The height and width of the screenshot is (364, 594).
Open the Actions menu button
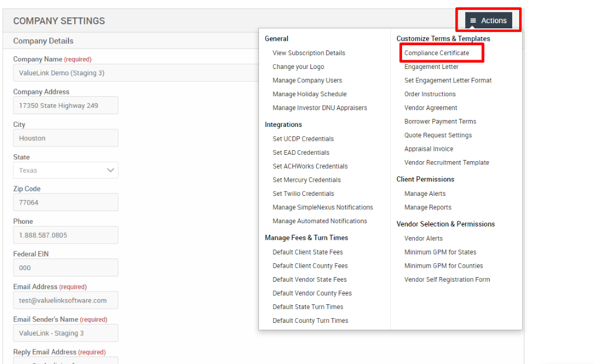click(488, 20)
